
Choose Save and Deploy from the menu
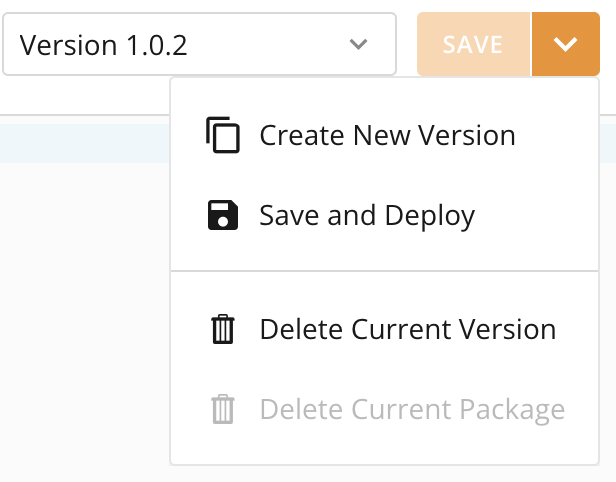coord(366,215)
